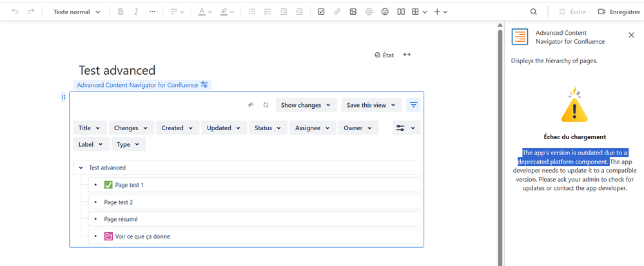Viewport: 644px width, 266px height.
Task: Open the Assignee filter dropdown
Action: [x=313, y=128]
